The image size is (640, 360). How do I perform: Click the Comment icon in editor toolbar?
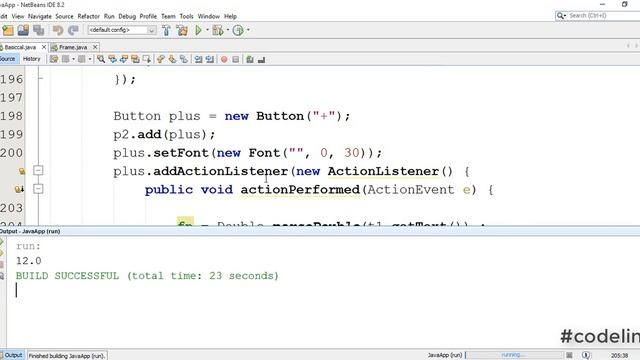pos(250,60)
